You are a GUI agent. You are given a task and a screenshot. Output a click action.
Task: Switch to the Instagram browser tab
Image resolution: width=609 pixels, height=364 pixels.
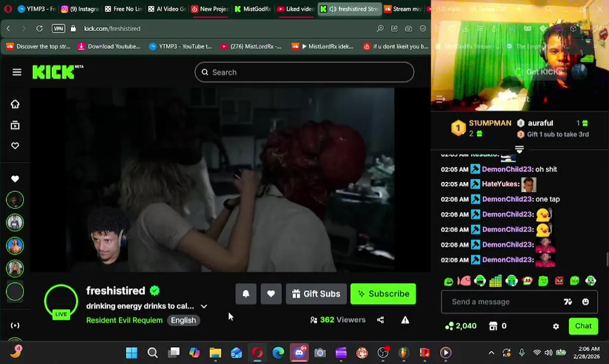(x=79, y=9)
